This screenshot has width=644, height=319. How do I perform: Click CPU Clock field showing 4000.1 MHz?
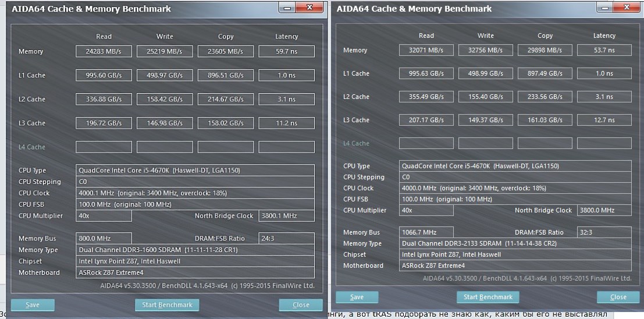click(x=195, y=193)
